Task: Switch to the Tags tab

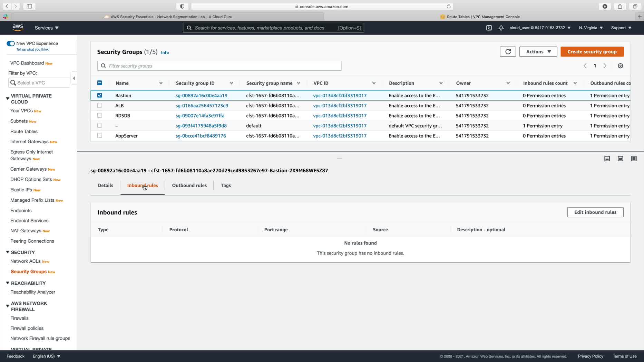Action: point(226,185)
